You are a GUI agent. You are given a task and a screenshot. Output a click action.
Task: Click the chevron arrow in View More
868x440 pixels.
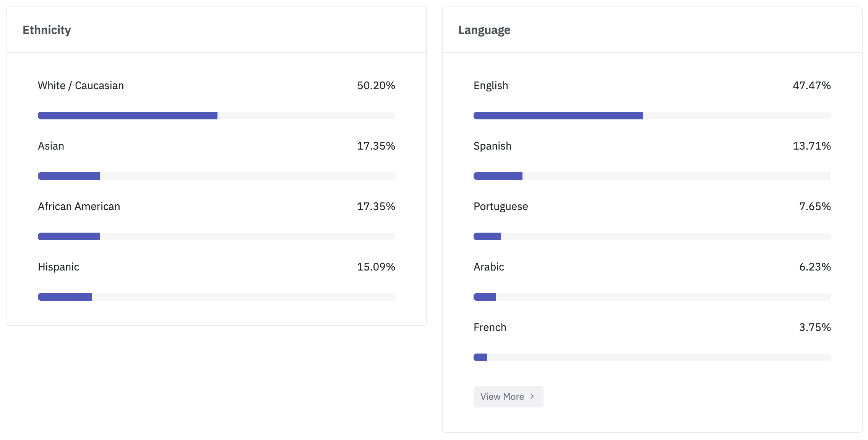tap(532, 396)
